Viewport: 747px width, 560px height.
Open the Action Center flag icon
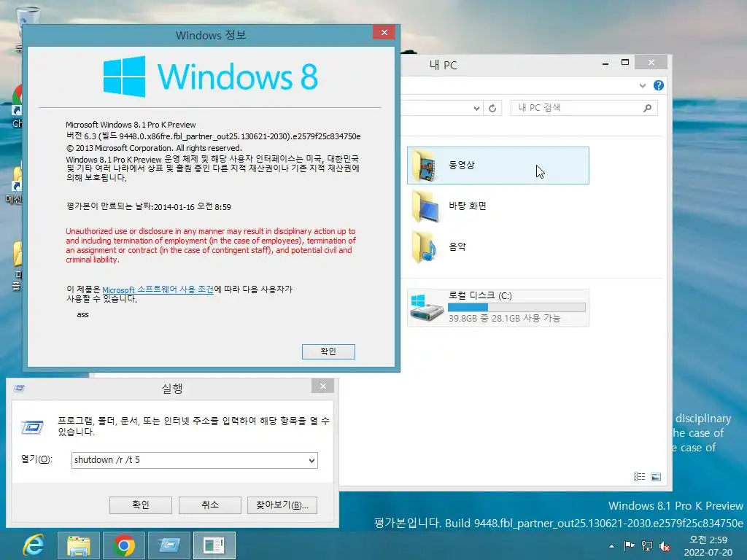[x=630, y=545]
